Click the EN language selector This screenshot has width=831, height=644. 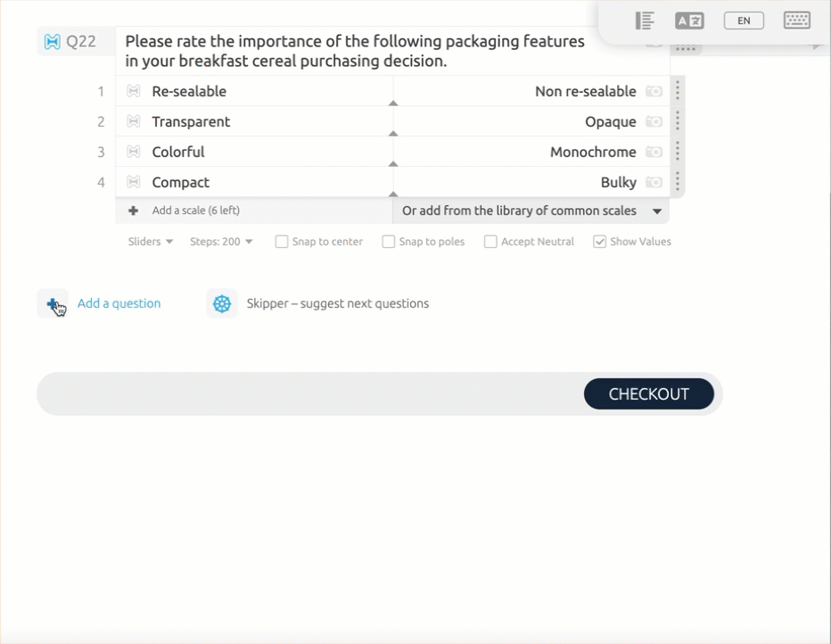coord(744,21)
